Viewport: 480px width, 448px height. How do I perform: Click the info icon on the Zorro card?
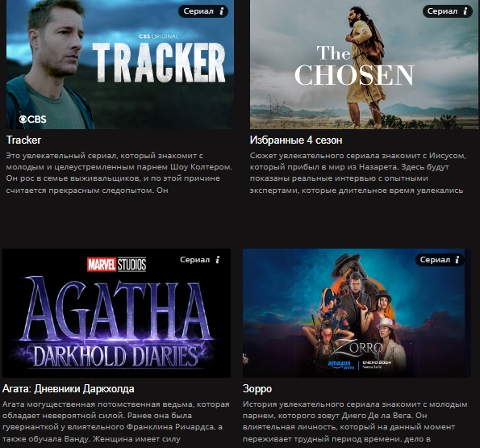coord(457,260)
